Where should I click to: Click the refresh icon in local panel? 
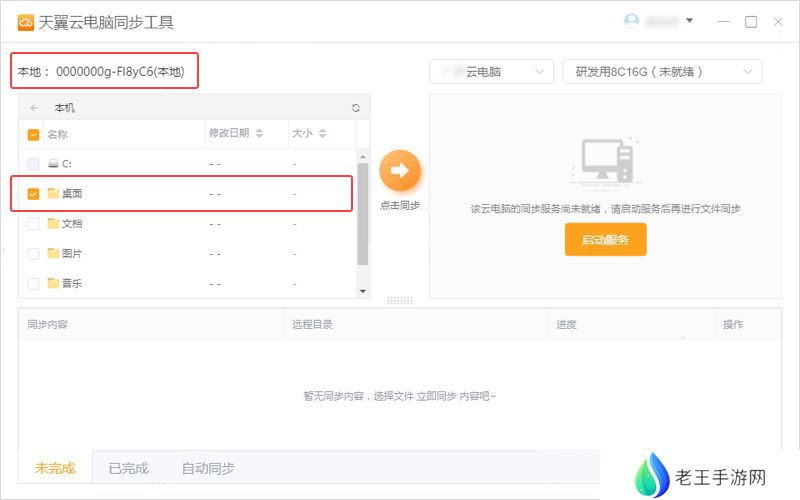coord(356,108)
